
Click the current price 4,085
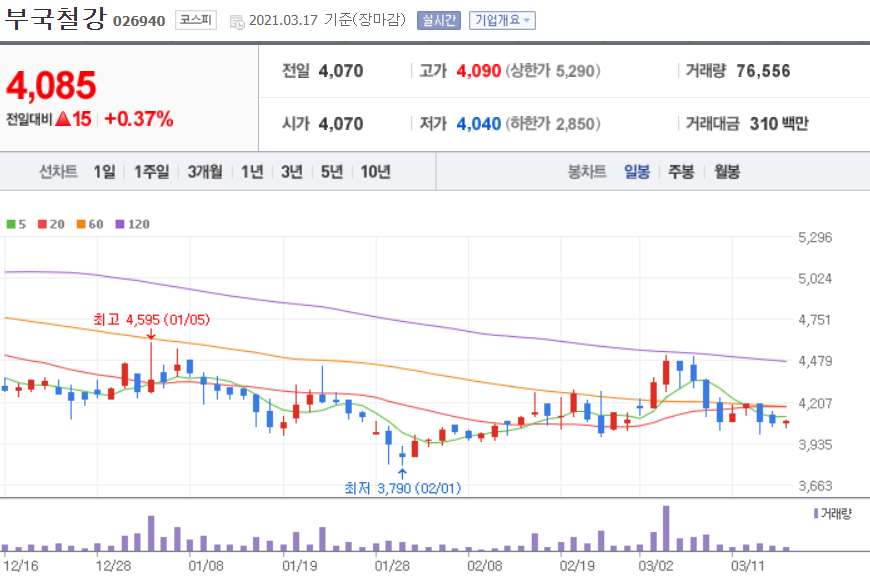tap(51, 85)
